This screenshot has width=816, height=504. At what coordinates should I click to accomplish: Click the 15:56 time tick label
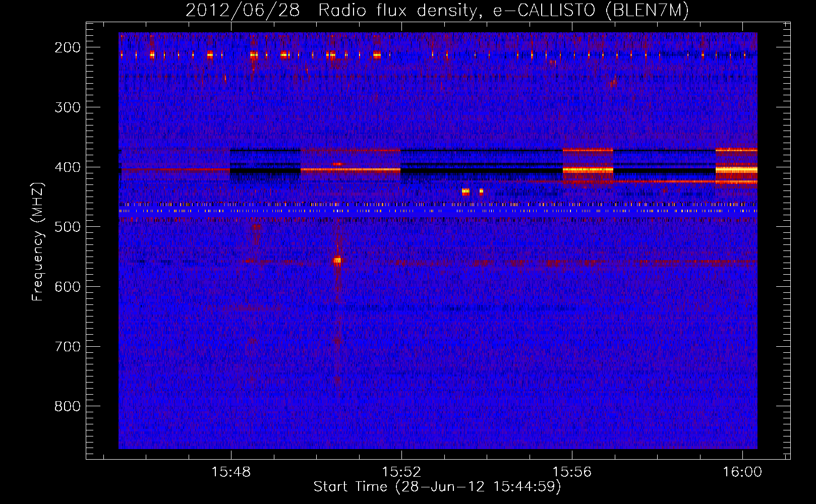(x=572, y=472)
